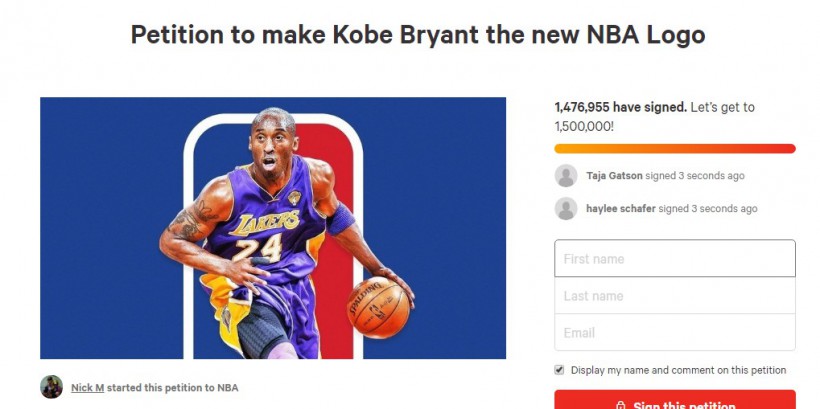This screenshot has height=409, width=820.
Task: Click the '1,500,000!' signature goal text
Action: [x=584, y=126]
